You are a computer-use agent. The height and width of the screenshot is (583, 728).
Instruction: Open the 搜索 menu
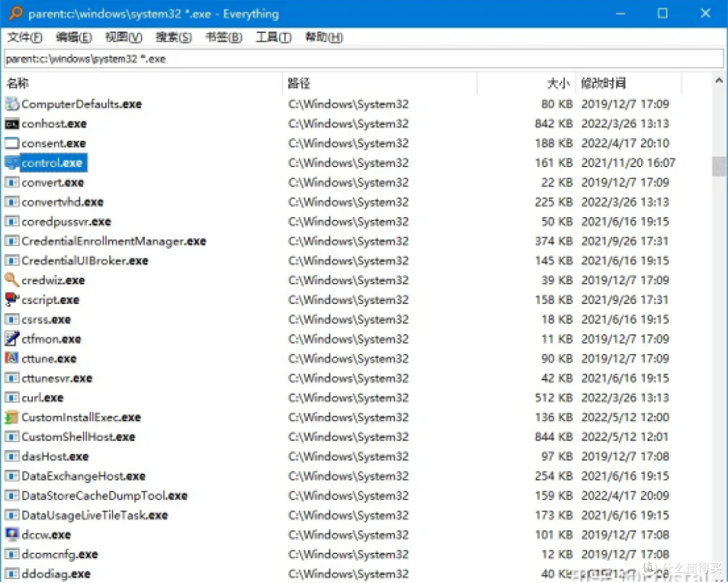[173, 38]
